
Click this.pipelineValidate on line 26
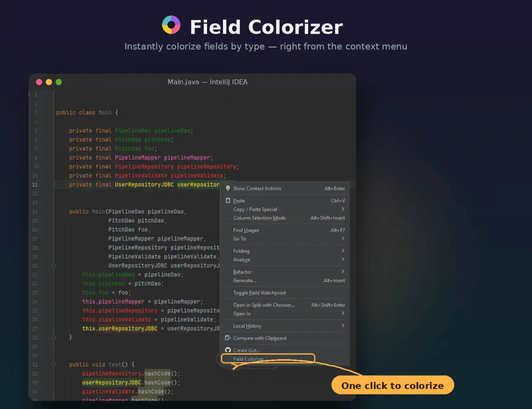117,319
